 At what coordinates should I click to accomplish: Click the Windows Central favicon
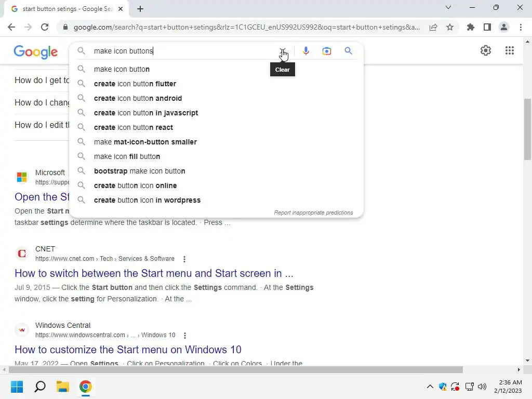coord(22,330)
